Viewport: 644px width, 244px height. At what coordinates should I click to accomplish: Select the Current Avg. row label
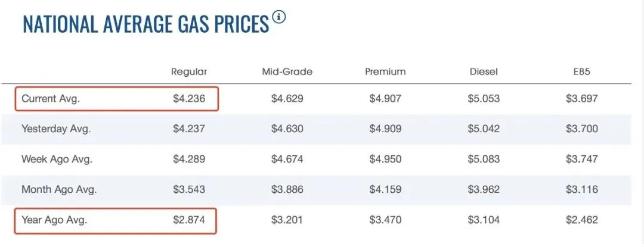(x=51, y=99)
